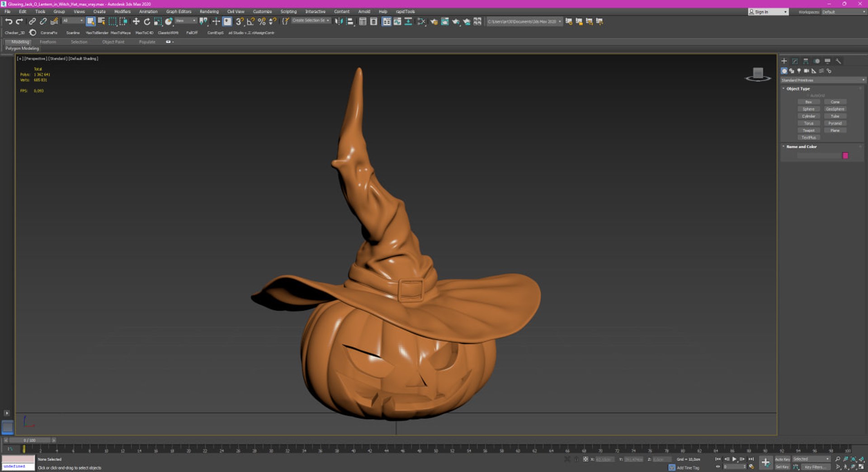
Task: Toggle the Angle Snap icon
Action: (250, 21)
